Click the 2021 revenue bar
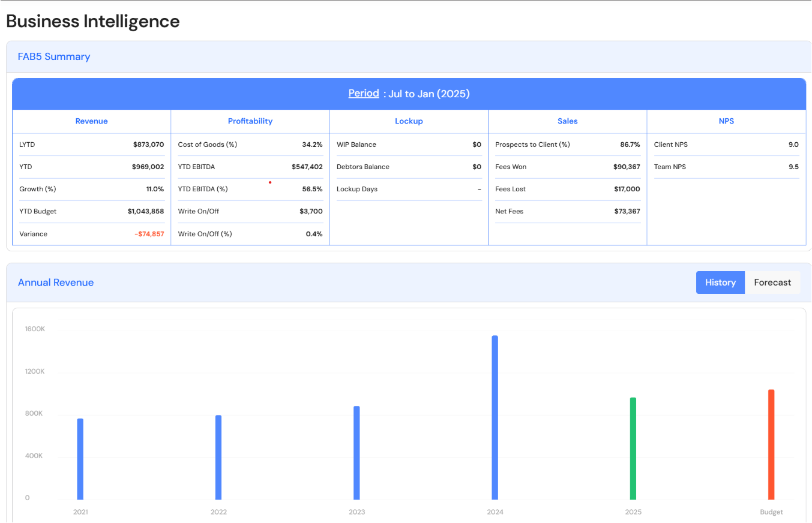The width and height of the screenshot is (812, 523). tap(80, 459)
